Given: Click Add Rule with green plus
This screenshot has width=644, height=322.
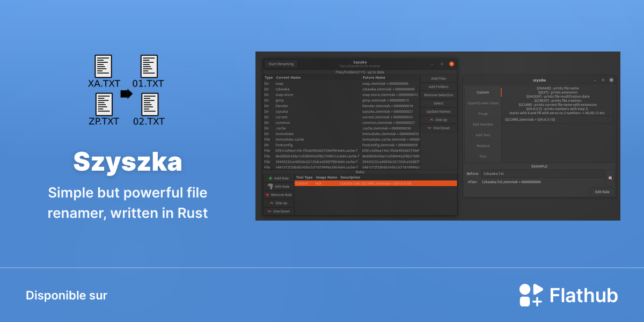Looking at the screenshot, I should click(x=279, y=178).
